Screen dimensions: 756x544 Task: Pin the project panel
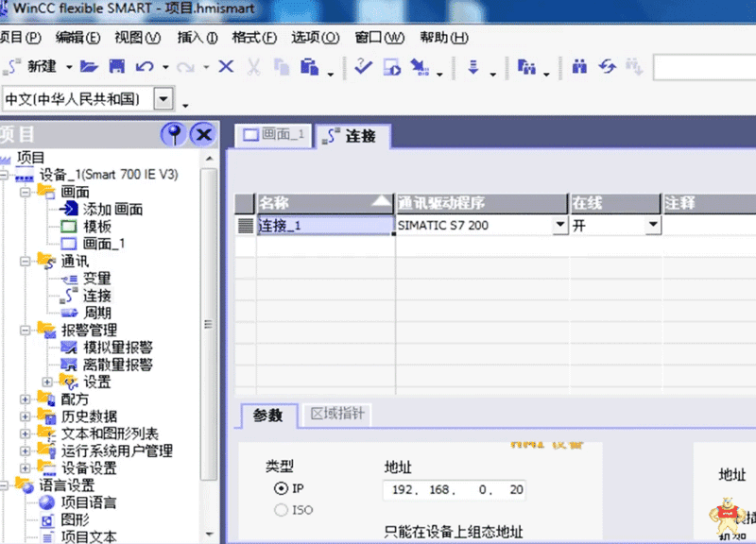point(174,134)
